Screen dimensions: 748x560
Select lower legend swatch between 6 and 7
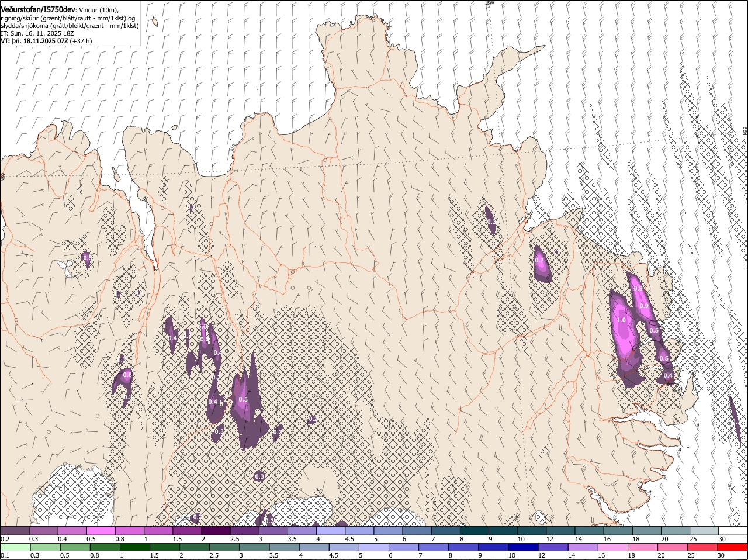pyautogui.click(x=403, y=547)
